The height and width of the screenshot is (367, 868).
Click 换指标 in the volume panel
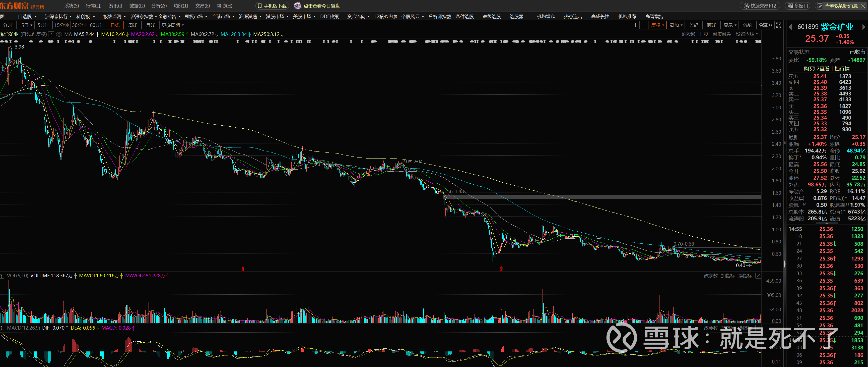(745, 276)
